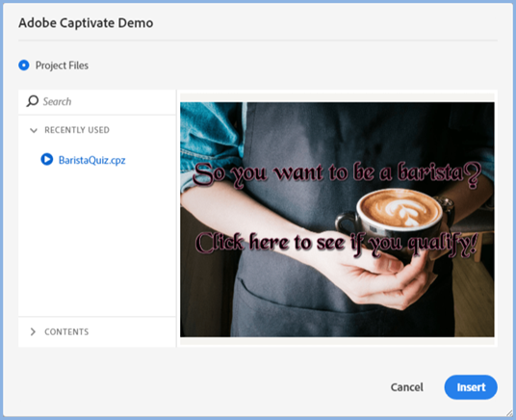
Task: Expand the Contents chevron arrow
Action: [33, 331]
